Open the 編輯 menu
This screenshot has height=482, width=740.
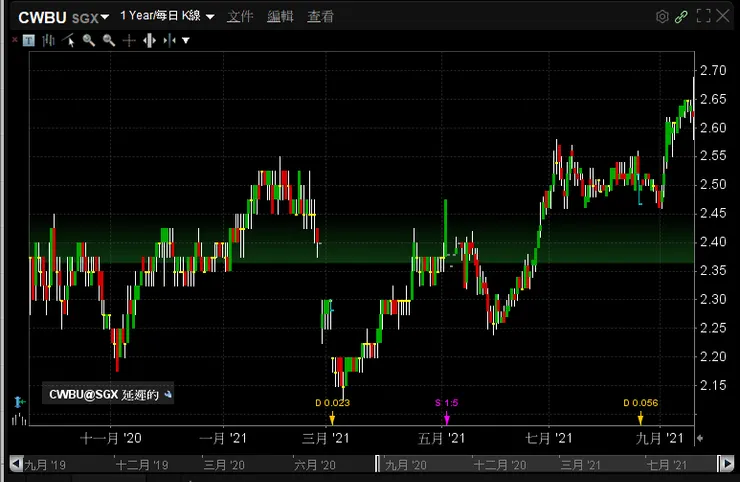pos(280,17)
